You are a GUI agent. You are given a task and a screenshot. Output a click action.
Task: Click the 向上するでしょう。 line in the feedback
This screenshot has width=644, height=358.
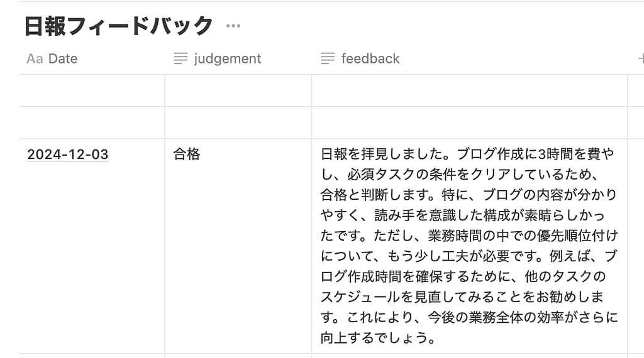(379, 338)
